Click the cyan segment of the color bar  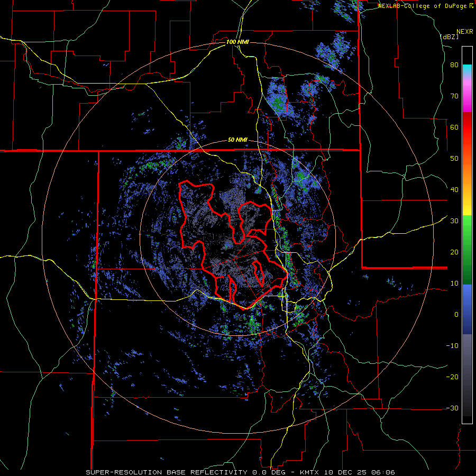[467, 69]
